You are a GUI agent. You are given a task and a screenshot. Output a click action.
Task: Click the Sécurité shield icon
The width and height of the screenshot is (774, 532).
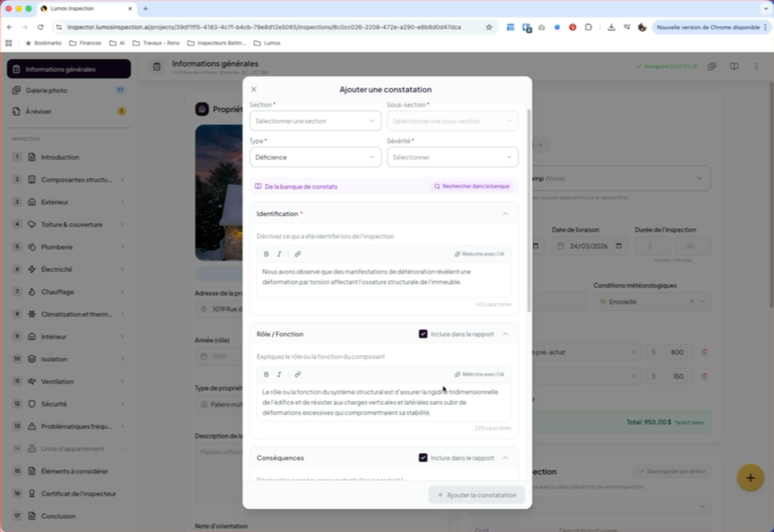(32, 404)
